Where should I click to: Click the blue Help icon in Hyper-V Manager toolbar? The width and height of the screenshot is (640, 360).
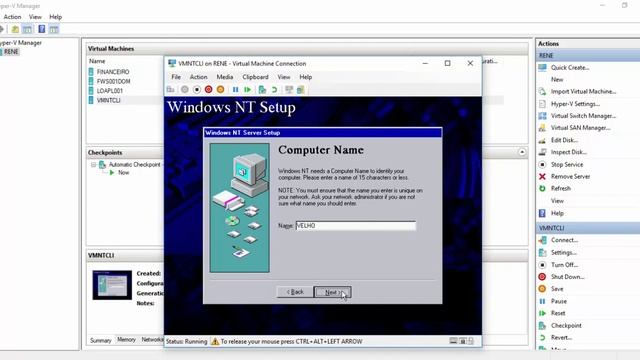click(42, 29)
